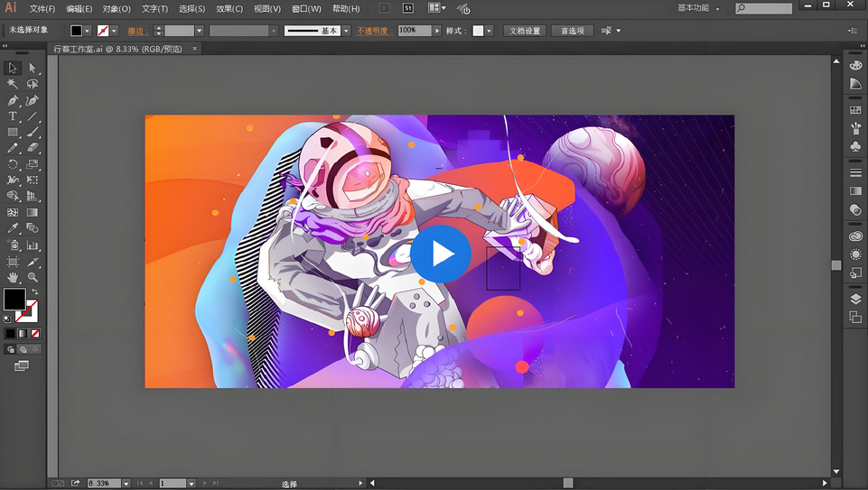This screenshot has height=490, width=868.
Task: Switch to 行客工作室.ai document tab
Action: [x=117, y=49]
